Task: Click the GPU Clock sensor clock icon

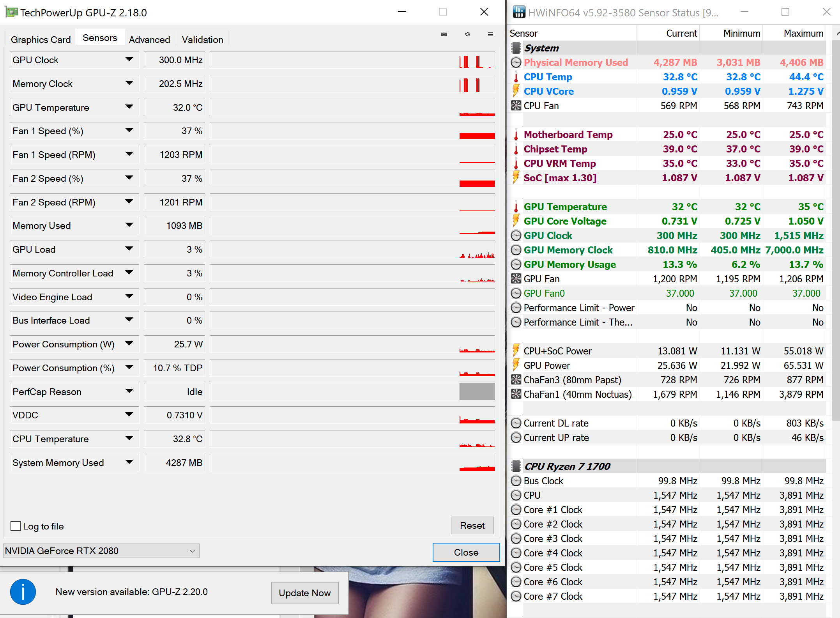Action: 516,236
